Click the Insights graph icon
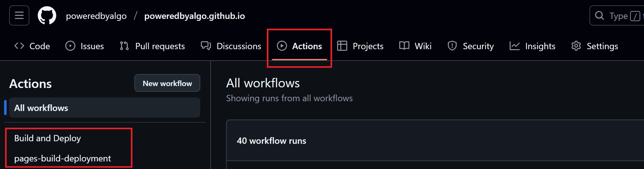 515,46
